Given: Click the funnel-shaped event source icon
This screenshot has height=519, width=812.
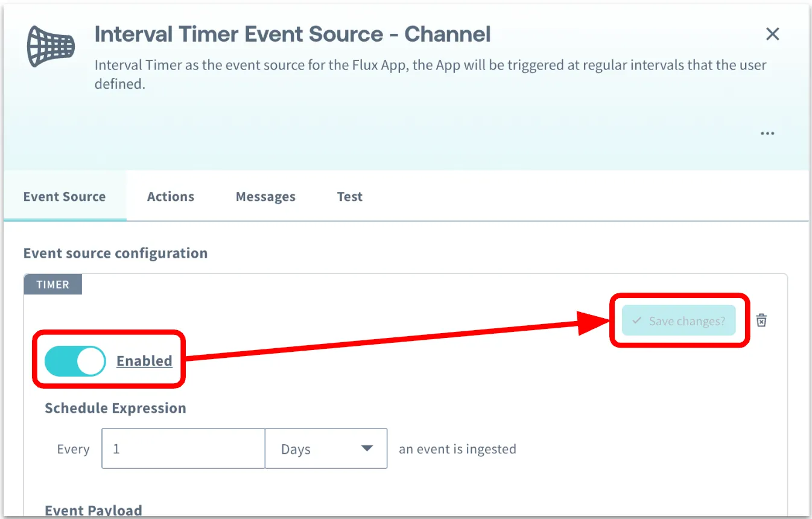Looking at the screenshot, I should [x=51, y=46].
